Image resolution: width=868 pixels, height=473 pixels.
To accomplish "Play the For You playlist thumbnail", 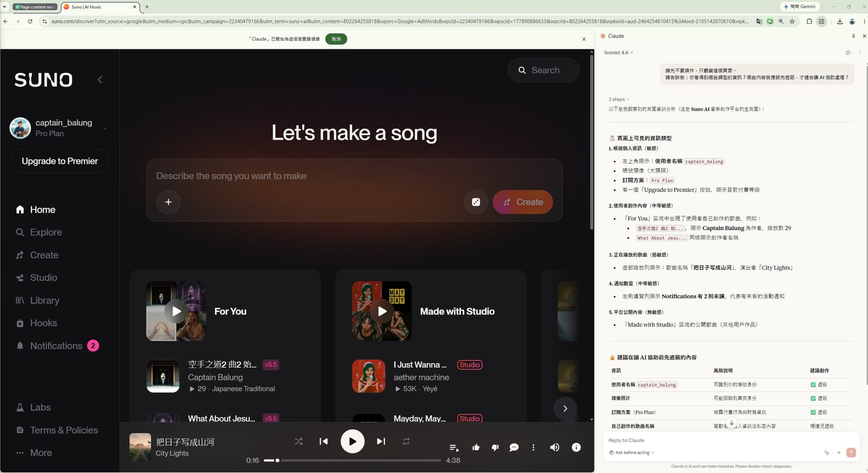I will [176, 311].
